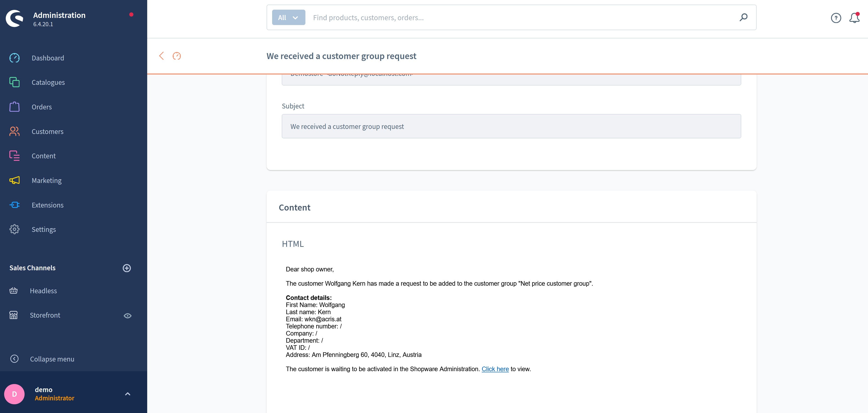Click the Subject input field
This screenshot has width=868, height=413.
pos(511,126)
